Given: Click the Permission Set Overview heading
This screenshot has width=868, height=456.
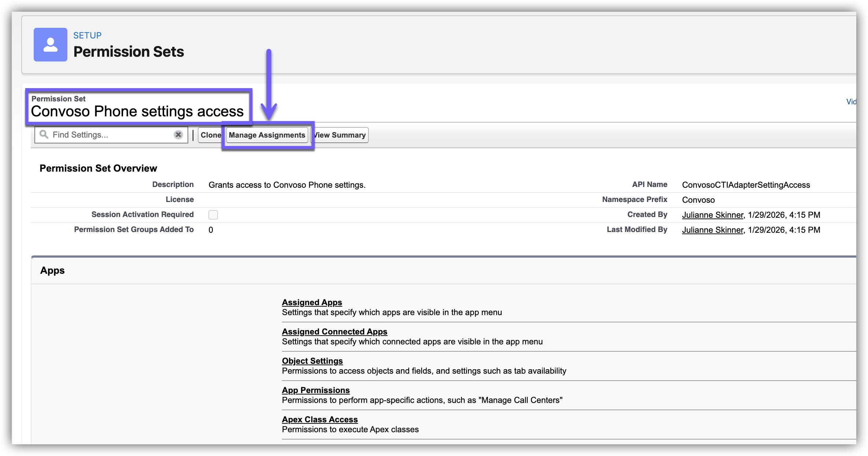Looking at the screenshot, I should (x=98, y=168).
